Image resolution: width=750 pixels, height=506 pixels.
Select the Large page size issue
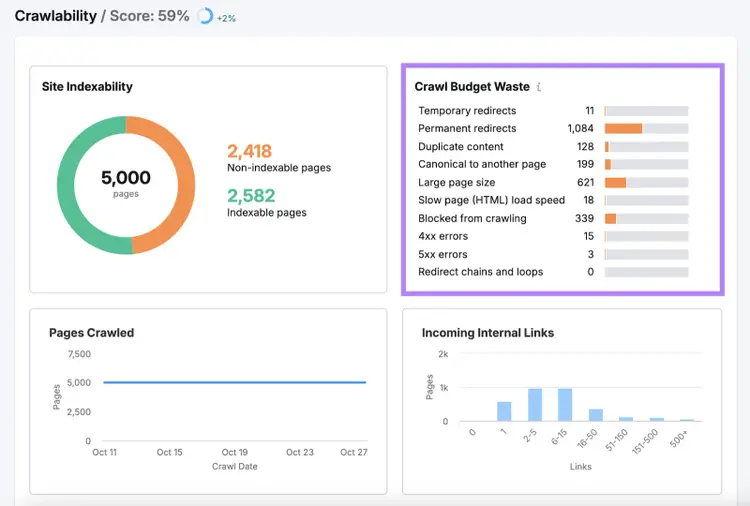click(553, 183)
